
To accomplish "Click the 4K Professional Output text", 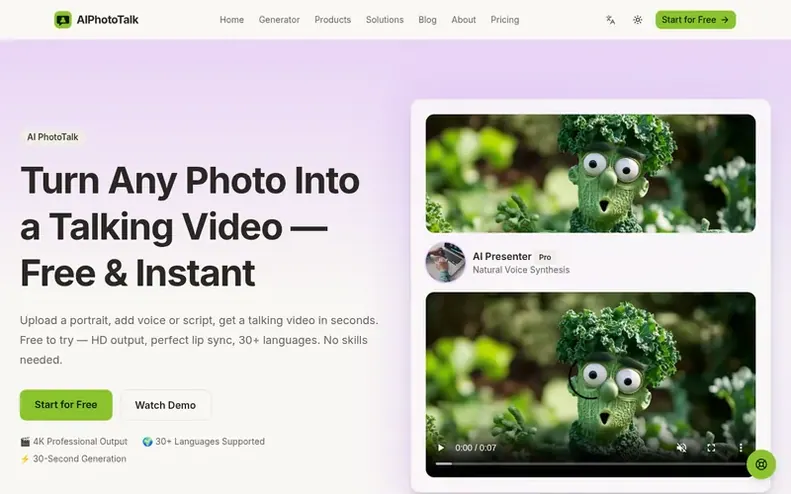I will tap(80, 442).
